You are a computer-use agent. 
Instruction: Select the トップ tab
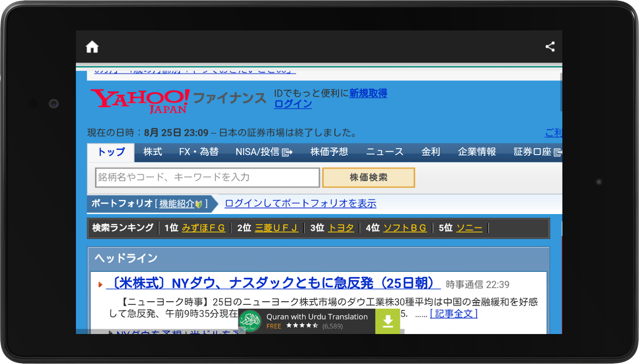pos(111,152)
